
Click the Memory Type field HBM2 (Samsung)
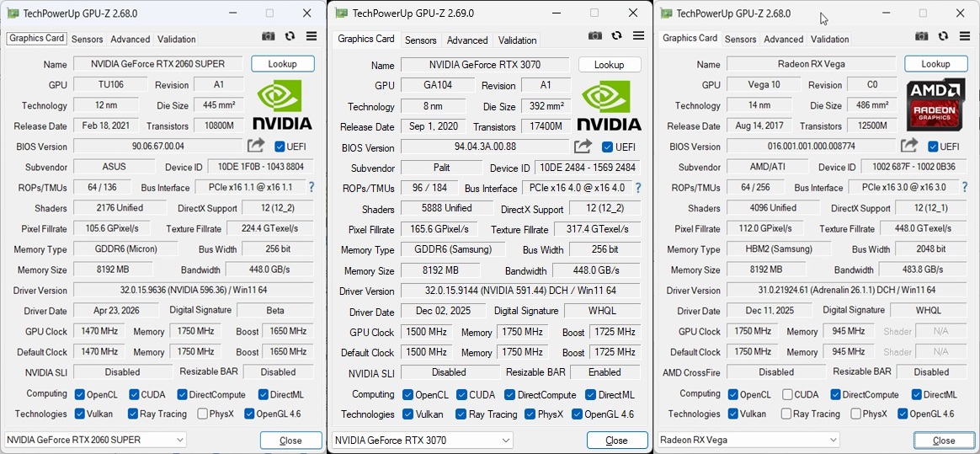tap(779, 248)
